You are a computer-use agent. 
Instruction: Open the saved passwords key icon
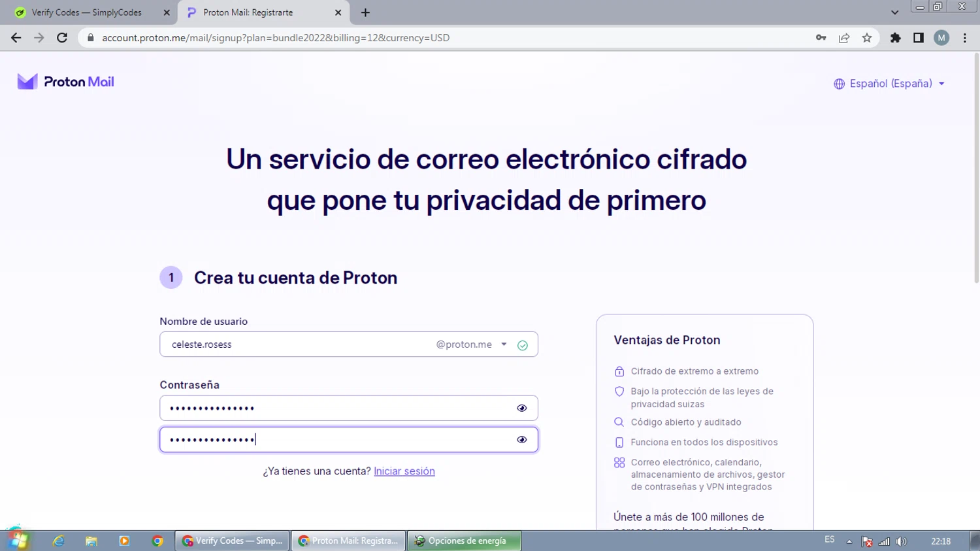pyautogui.click(x=821, y=38)
